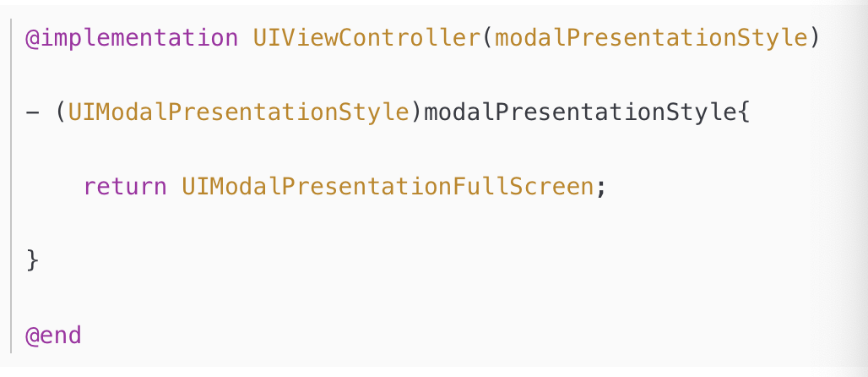
Task: Click the opening curly brace after method name
Action: pyautogui.click(x=743, y=112)
